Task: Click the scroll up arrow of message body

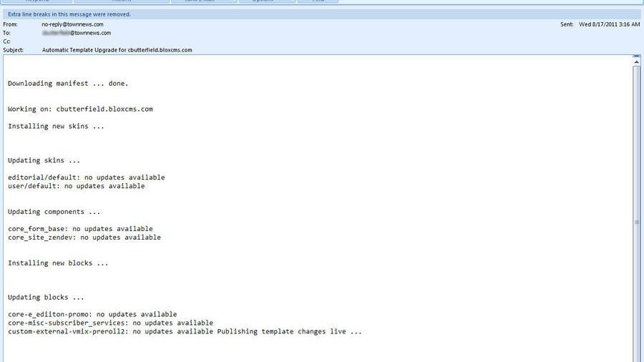Action: (637, 63)
